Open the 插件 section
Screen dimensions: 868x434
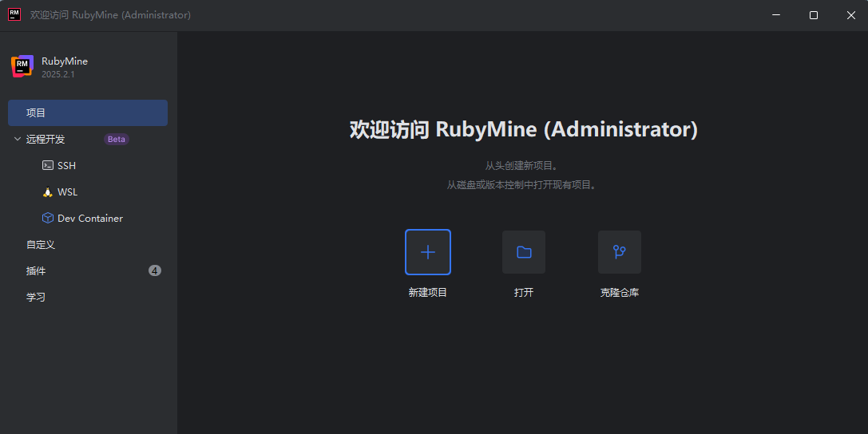click(36, 271)
